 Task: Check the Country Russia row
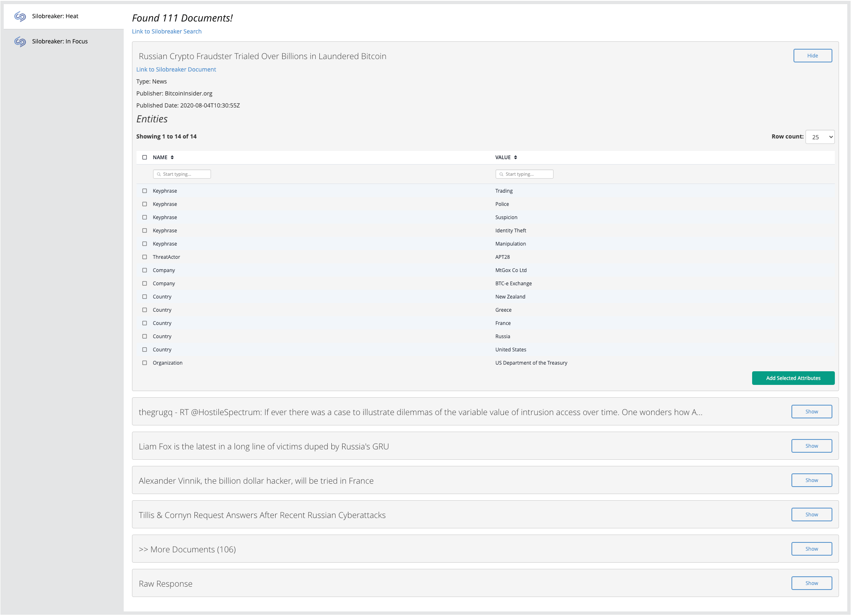[x=144, y=337]
